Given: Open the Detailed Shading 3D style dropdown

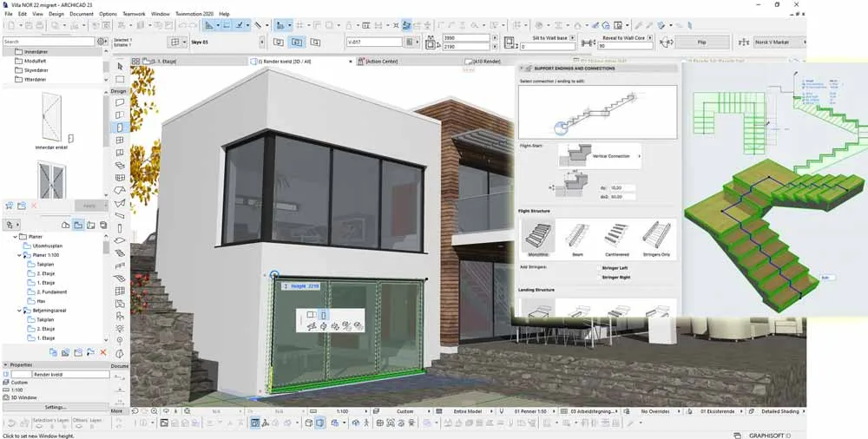Looking at the screenshot, I should pos(777,411).
